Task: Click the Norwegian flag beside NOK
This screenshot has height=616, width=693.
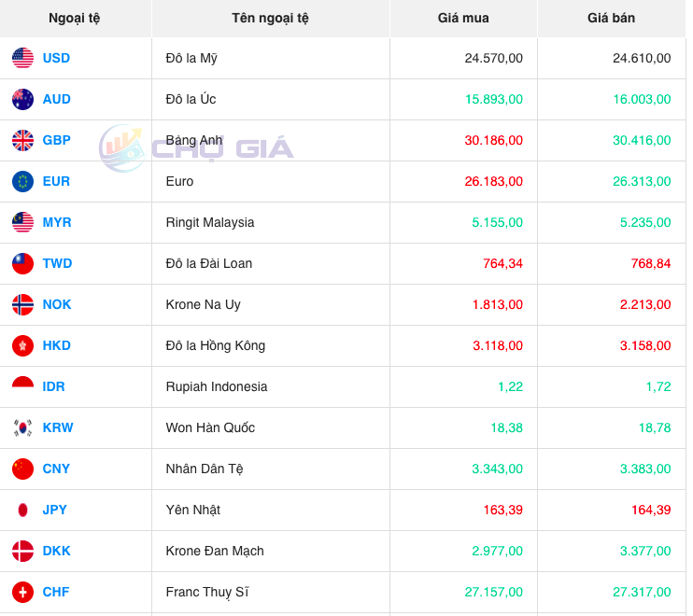Action: [22, 304]
